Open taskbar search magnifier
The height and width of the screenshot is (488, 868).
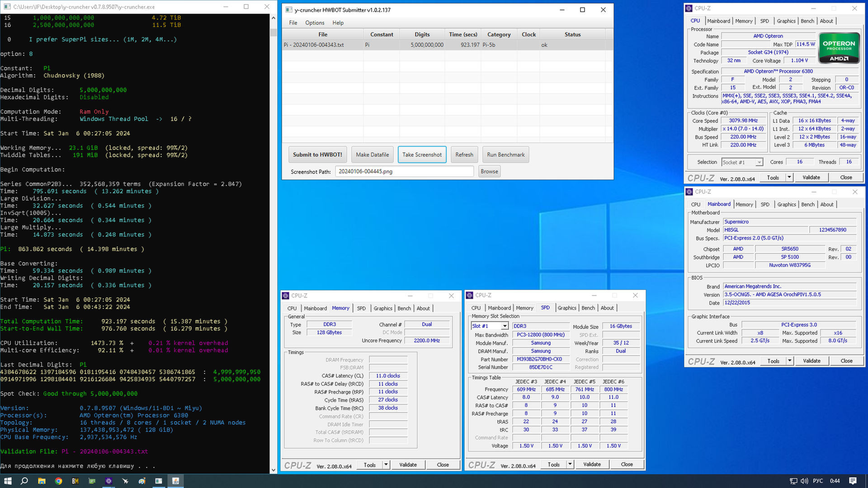click(x=24, y=481)
